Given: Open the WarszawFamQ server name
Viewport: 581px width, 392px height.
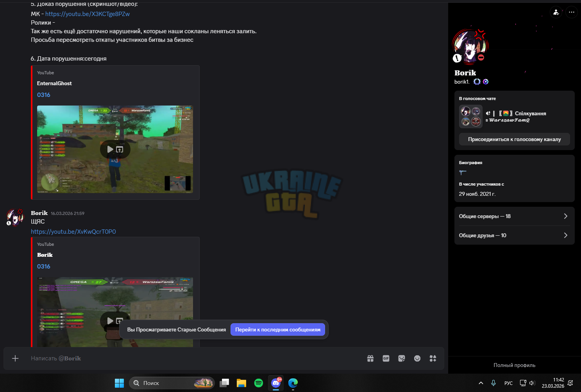Looking at the screenshot, I should [x=509, y=120].
